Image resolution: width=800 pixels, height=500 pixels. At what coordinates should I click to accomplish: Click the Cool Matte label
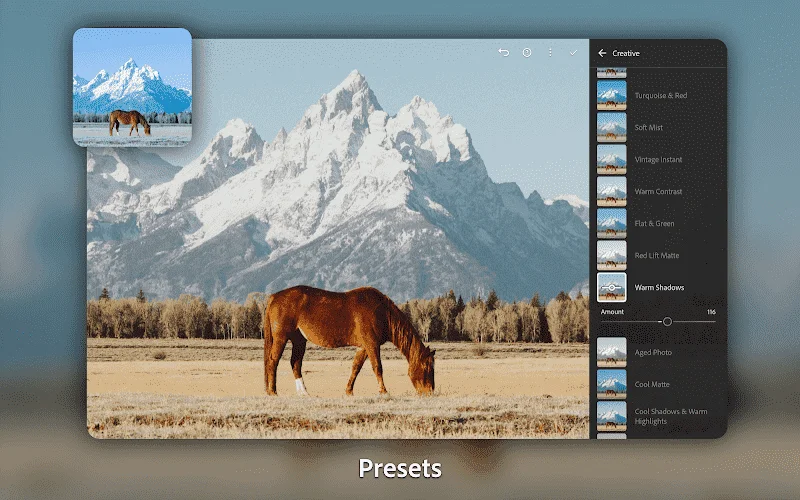click(652, 384)
